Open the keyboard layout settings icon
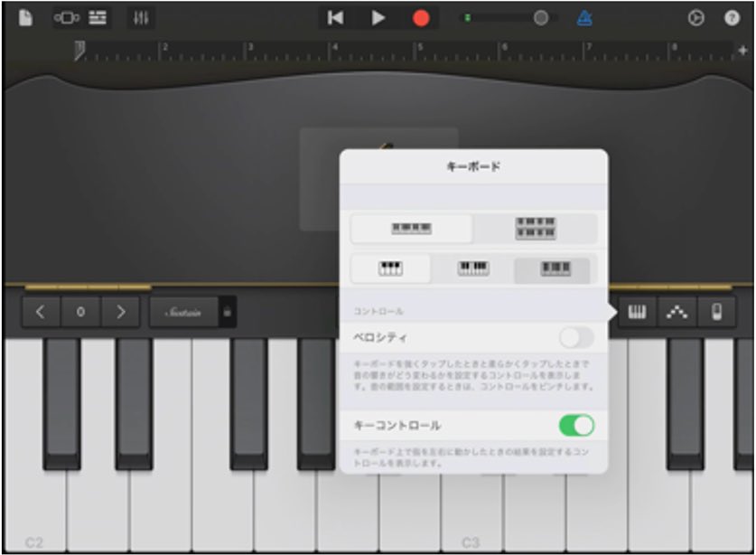This screenshot has height=555, width=756. point(637,312)
